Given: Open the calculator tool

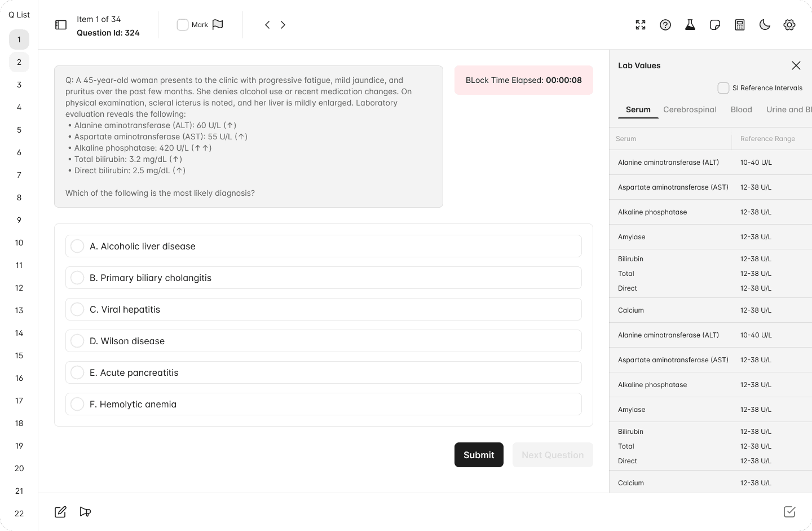Looking at the screenshot, I should [x=740, y=25].
